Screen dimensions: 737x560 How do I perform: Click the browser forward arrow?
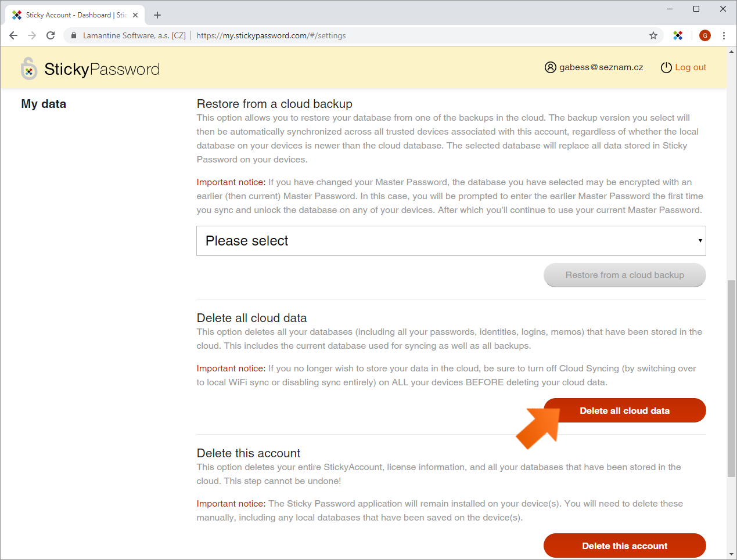tap(32, 35)
